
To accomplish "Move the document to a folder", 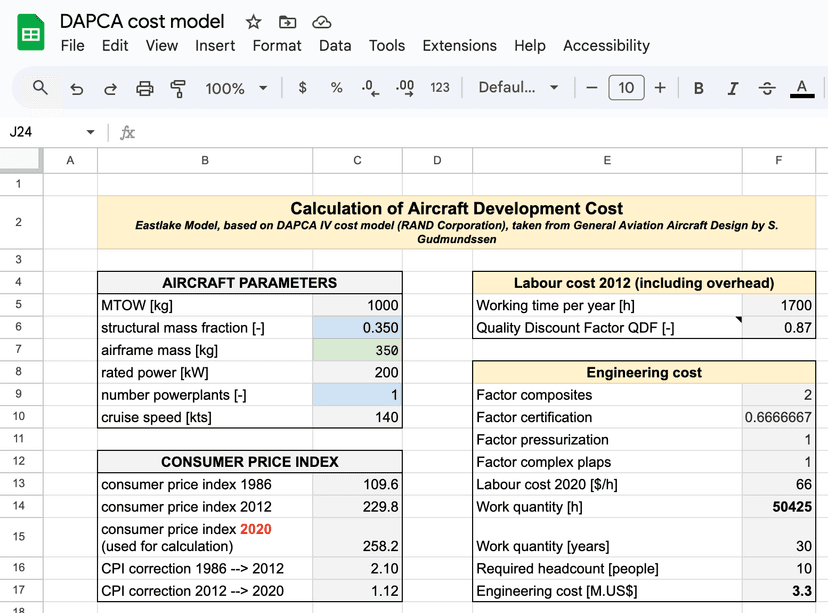I will [287, 22].
